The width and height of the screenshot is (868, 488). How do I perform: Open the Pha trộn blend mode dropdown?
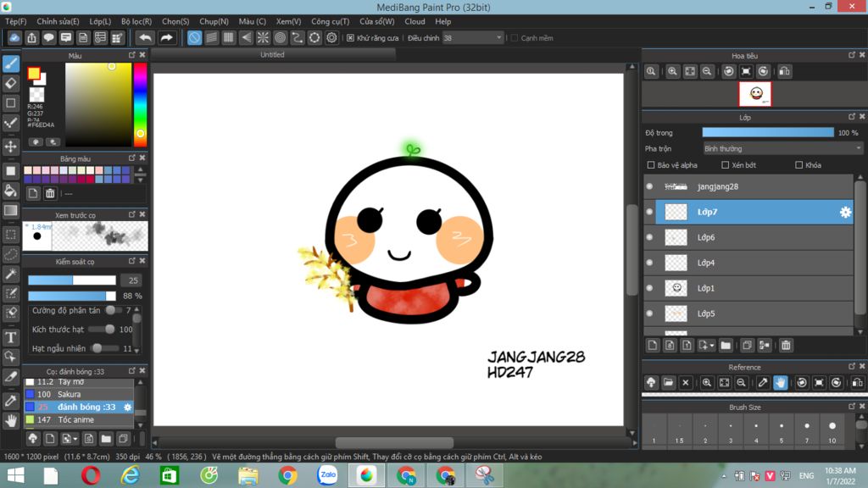[782, 148]
